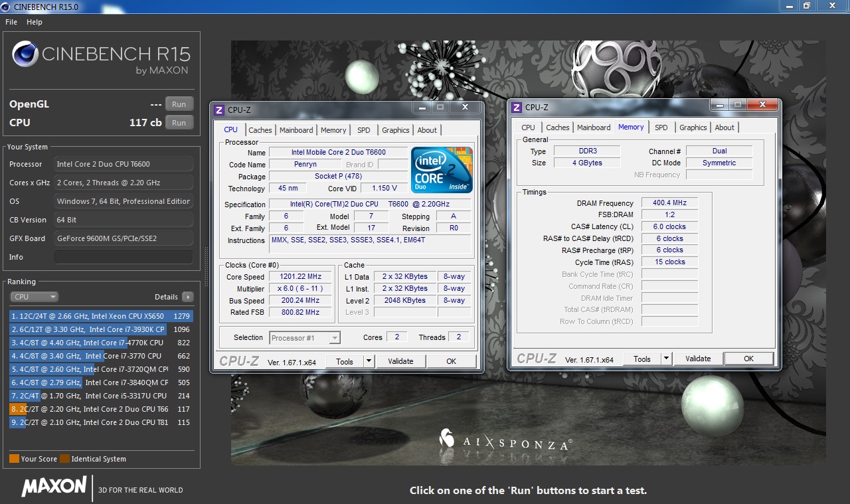Click the Multiplier value x 6.0

pos(301,289)
